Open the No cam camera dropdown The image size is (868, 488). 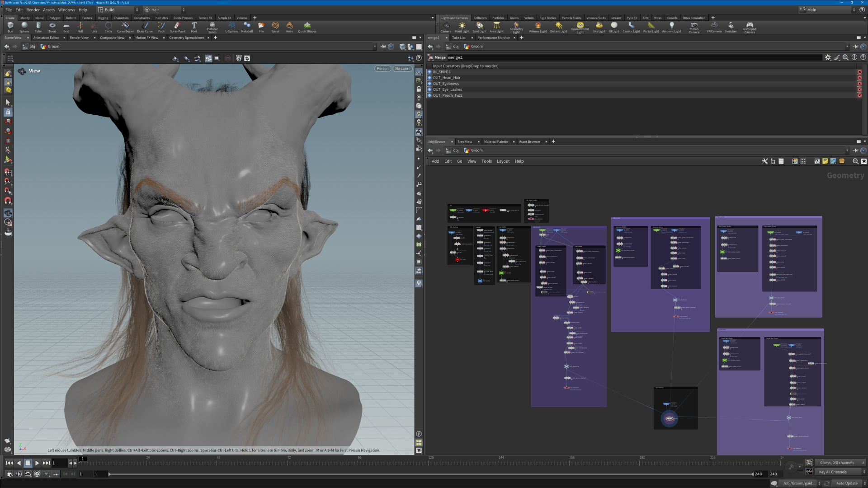click(x=402, y=69)
